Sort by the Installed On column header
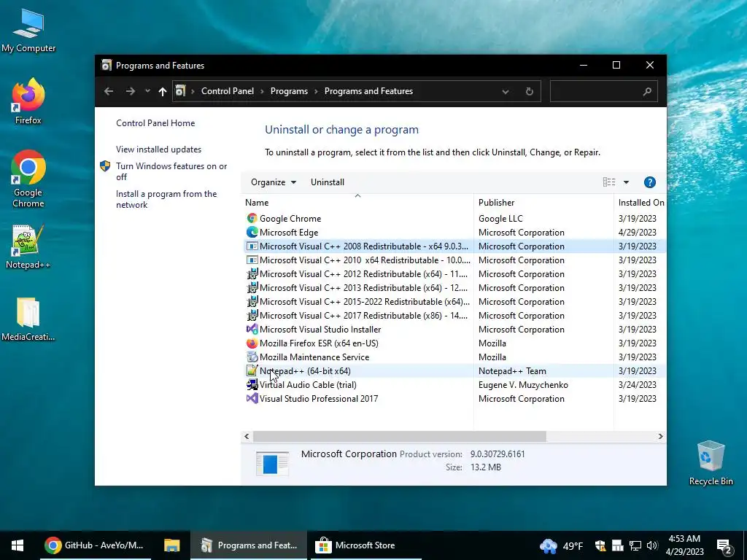The width and height of the screenshot is (747, 560). [x=640, y=203]
